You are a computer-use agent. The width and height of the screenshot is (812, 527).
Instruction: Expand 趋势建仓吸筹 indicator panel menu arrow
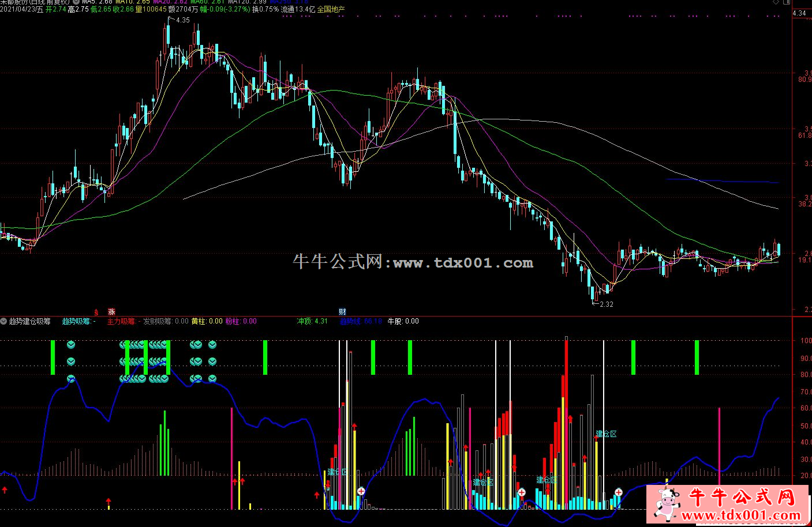pos(4,321)
